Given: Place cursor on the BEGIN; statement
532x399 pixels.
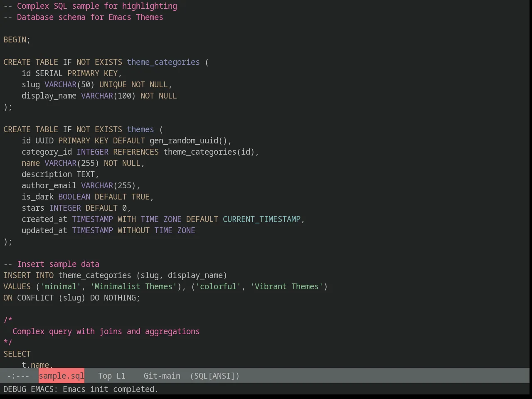Looking at the screenshot, I should (17, 39).
